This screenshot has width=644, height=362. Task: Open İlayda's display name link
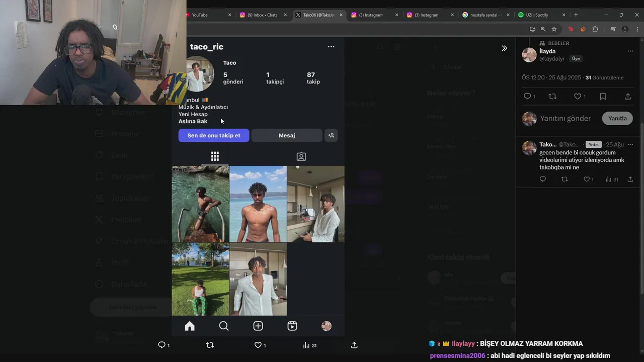pos(547,51)
